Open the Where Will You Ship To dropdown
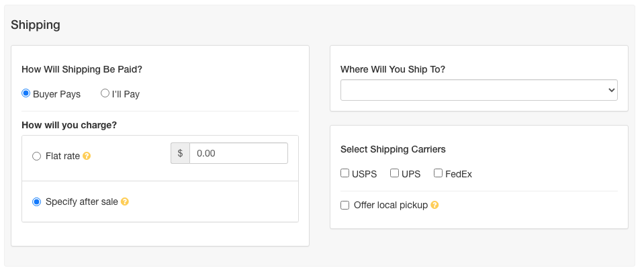This screenshot has height=270, width=644. point(479,90)
